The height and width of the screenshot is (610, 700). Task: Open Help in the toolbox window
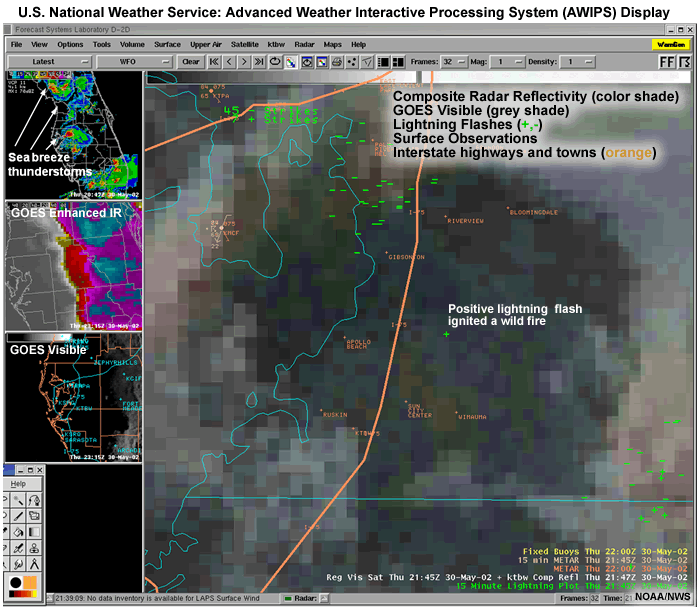click(x=18, y=484)
